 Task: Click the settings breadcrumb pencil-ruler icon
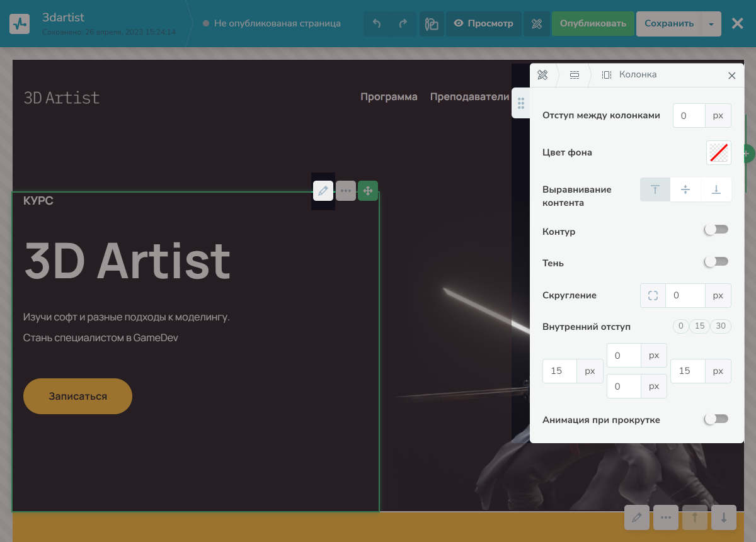(542, 75)
